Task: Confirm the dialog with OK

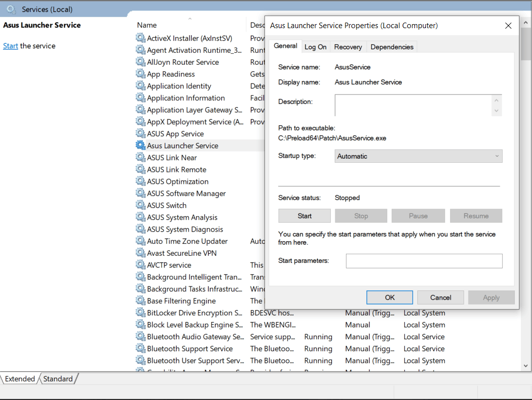Action: click(x=390, y=297)
